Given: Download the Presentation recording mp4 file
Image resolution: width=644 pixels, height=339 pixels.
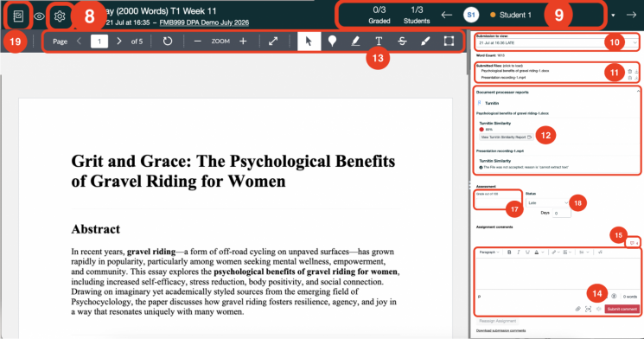Looking at the screenshot, I should [x=636, y=78].
